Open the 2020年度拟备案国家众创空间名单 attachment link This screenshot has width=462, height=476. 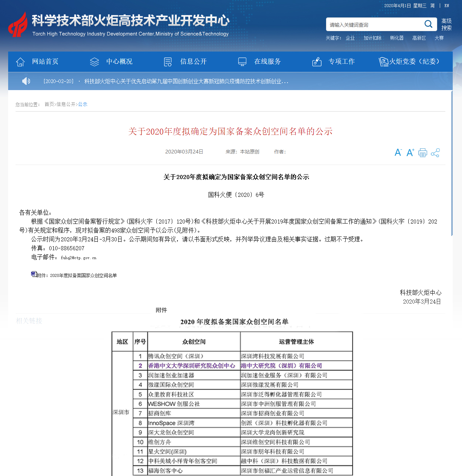[x=83, y=275]
